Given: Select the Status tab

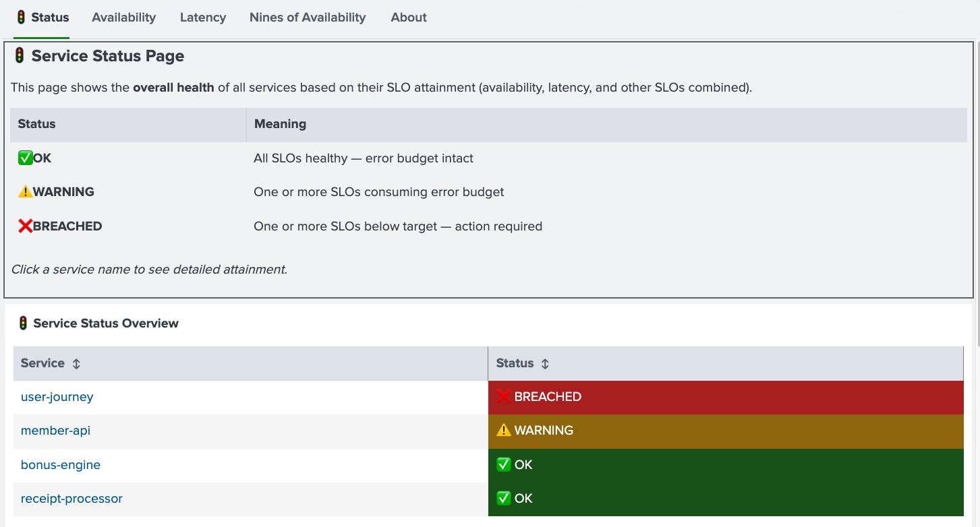Looking at the screenshot, I should tap(42, 18).
